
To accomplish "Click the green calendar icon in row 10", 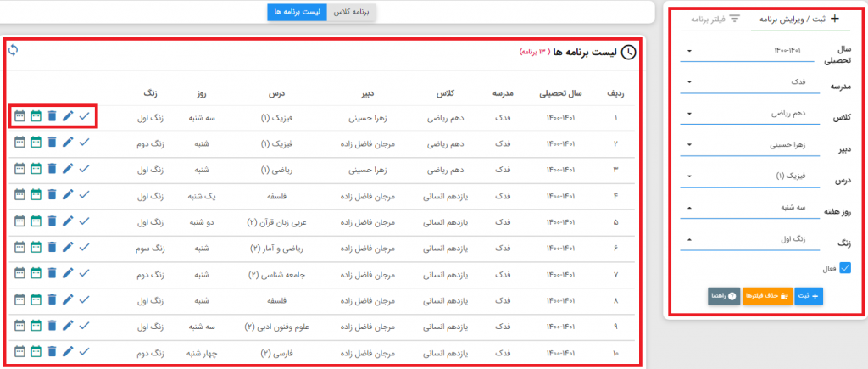I will pos(36,353).
